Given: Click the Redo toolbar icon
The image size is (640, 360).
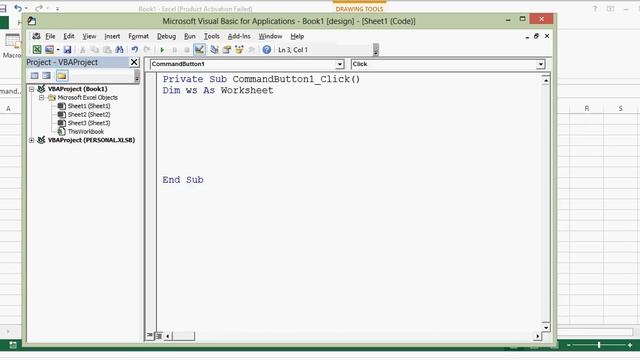Looking at the screenshot, I should pos(147,49).
